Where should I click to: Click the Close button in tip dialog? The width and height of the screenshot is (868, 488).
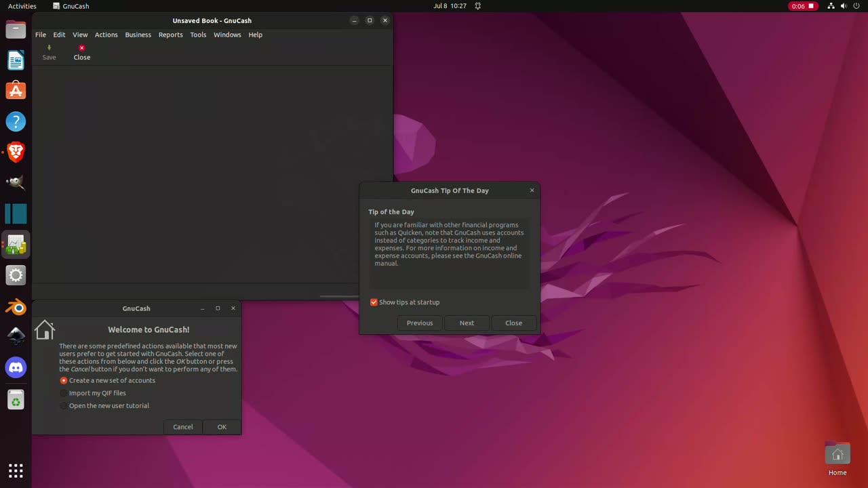(x=513, y=323)
